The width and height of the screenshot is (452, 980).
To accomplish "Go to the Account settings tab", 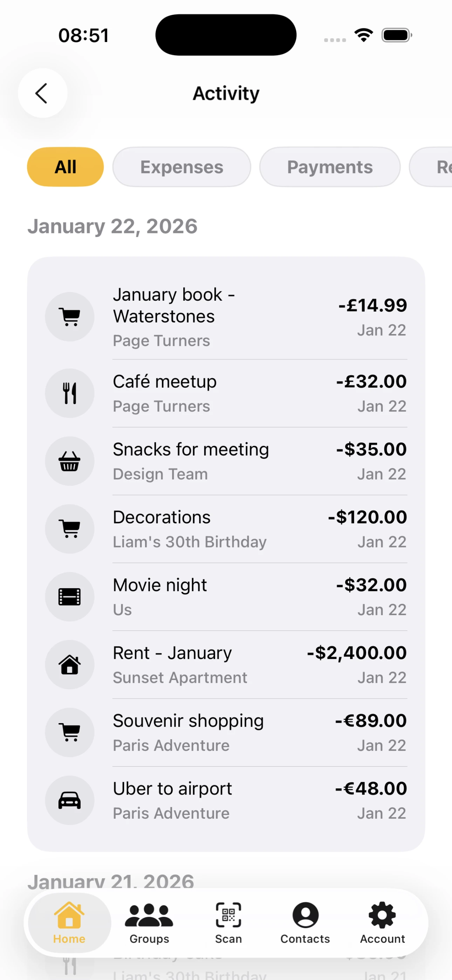I will 382,922.
